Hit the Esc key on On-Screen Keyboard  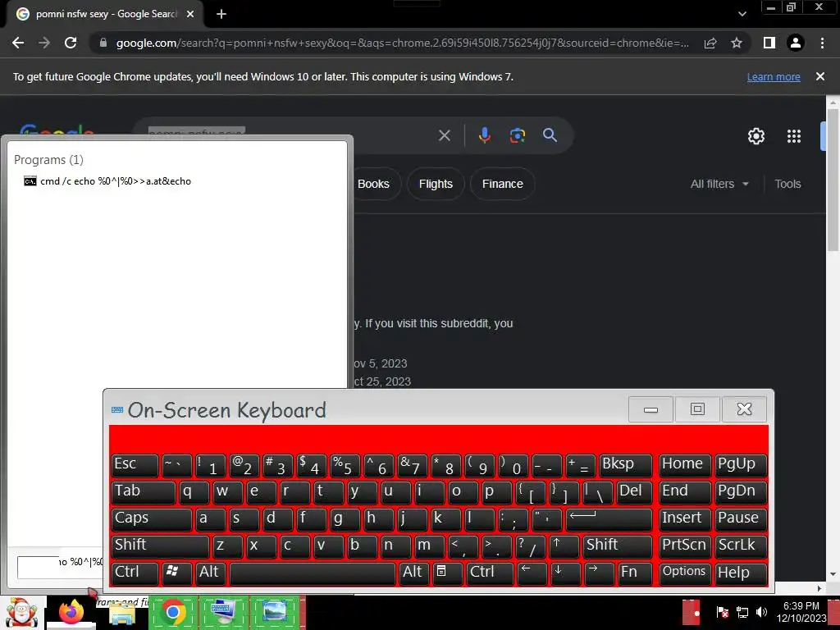(x=135, y=464)
